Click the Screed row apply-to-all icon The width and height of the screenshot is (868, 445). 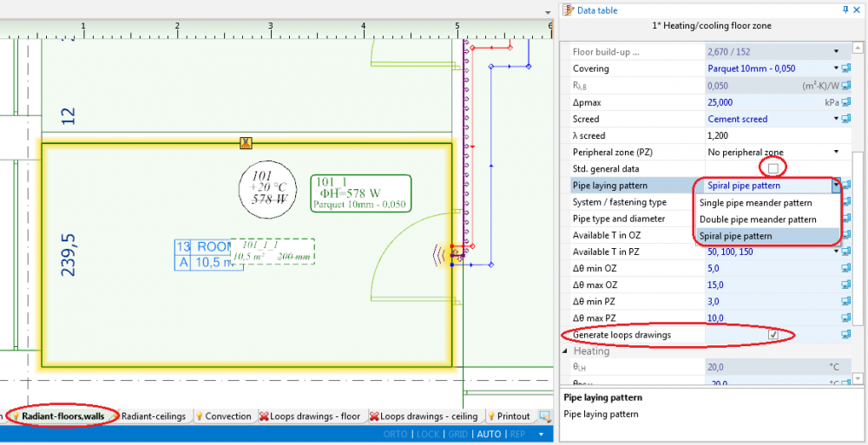[846, 119]
